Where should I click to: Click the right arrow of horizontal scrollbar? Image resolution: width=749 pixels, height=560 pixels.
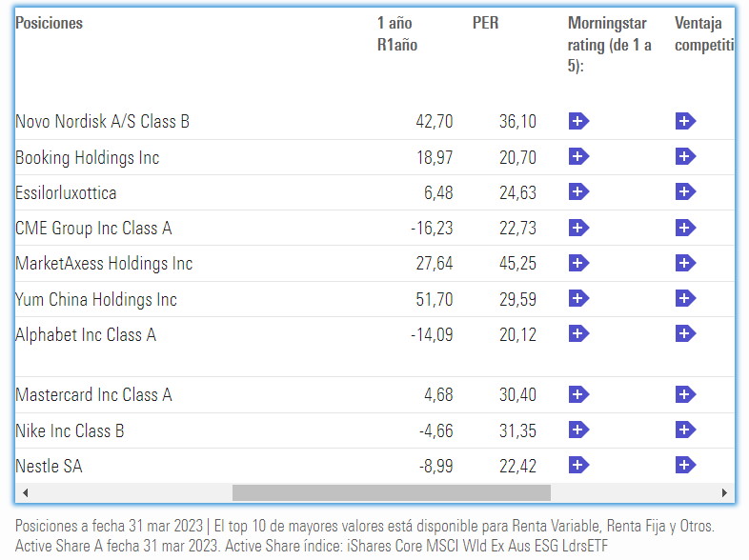point(724,492)
